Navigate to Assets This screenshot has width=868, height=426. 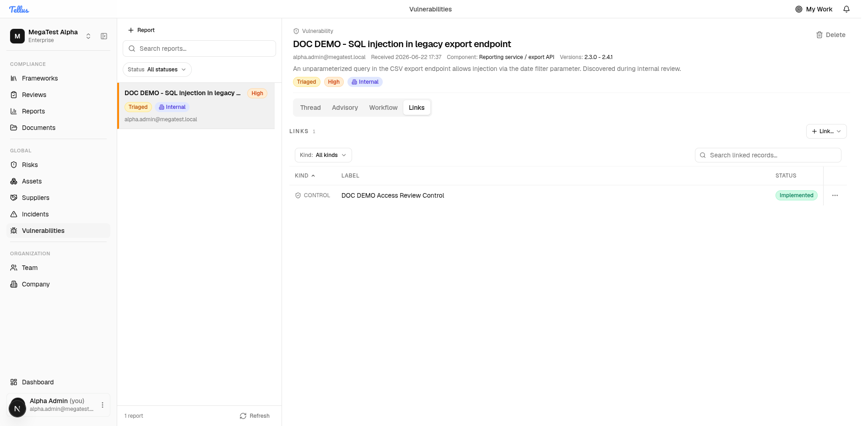coord(58,181)
